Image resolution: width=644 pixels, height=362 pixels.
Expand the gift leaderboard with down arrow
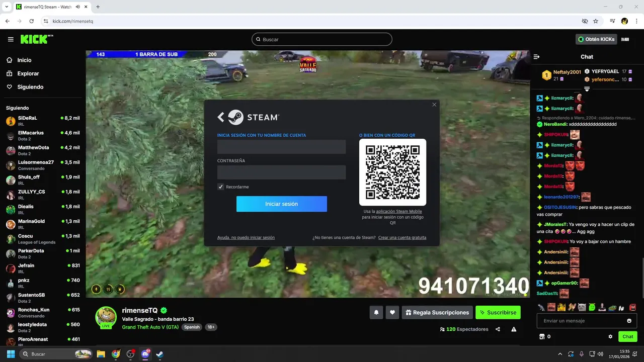pyautogui.click(x=587, y=89)
